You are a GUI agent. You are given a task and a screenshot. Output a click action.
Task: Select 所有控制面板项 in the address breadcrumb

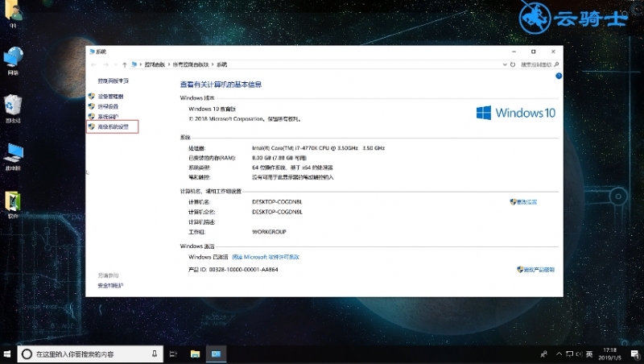click(191, 64)
